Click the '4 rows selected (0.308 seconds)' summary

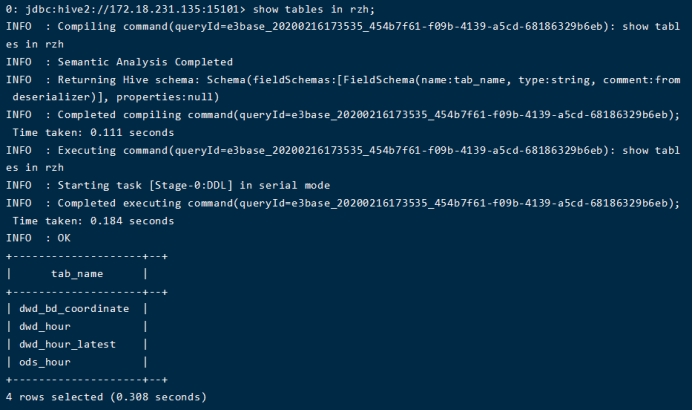106,397
